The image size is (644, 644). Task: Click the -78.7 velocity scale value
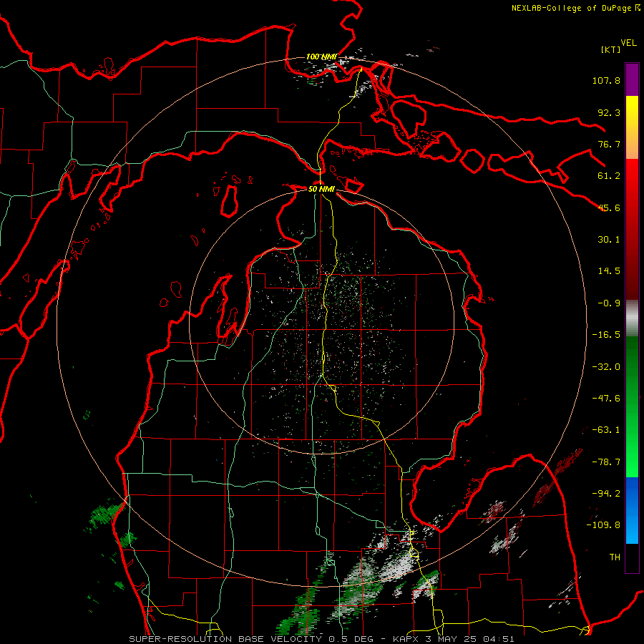pos(606,462)
